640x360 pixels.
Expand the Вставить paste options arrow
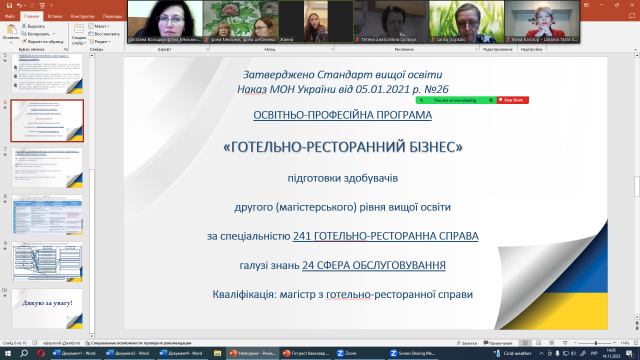coord(11,42)
